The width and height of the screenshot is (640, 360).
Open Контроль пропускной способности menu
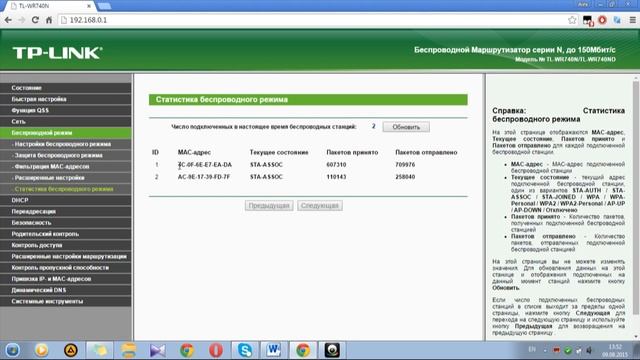(x=66, y=268)
